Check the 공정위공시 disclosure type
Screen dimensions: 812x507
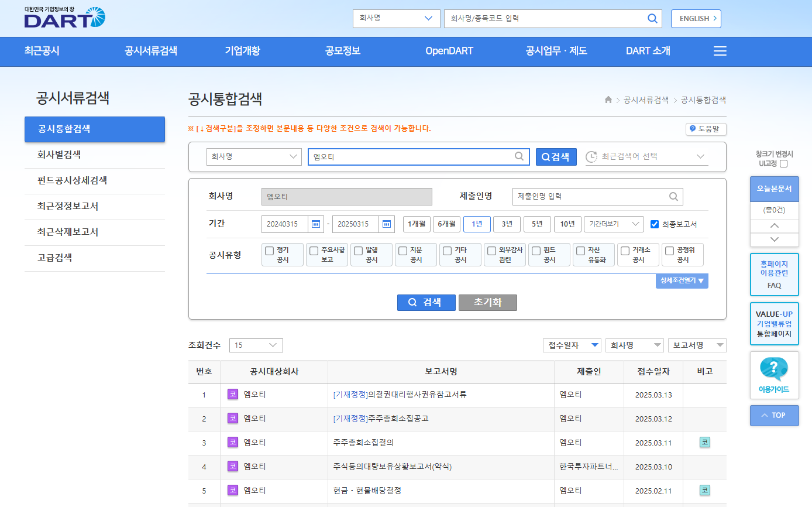(x=670, y=251)
